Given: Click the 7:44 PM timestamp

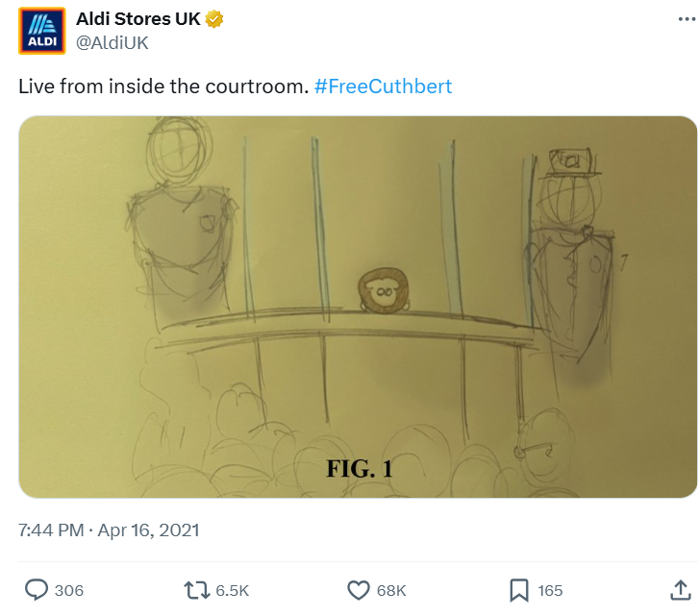Looking at the screenshot, I should tap(51, 530).
